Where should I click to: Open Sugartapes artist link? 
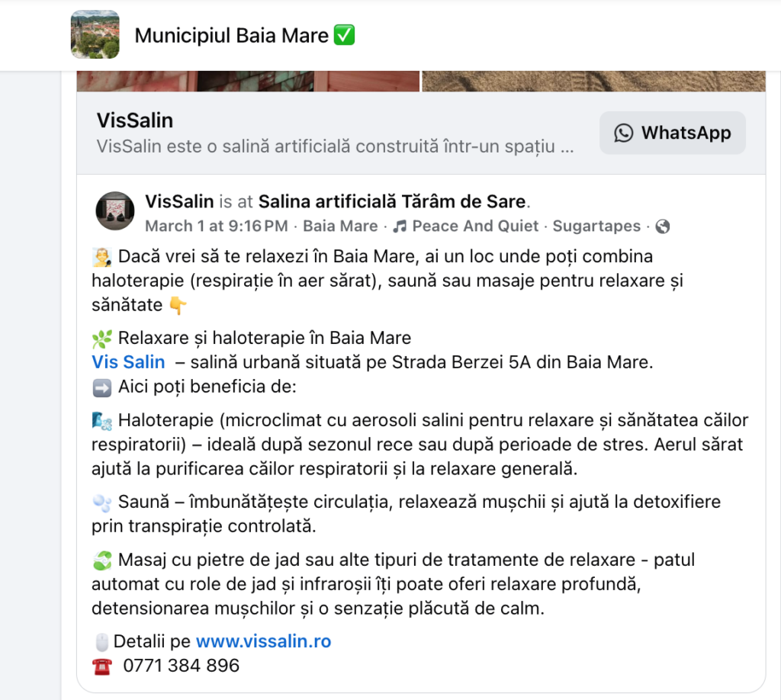(x=596, y=226)
